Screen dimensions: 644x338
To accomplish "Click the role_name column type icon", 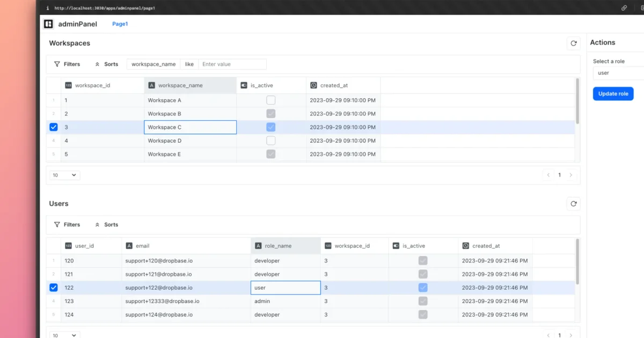I will [x=258, y=246].
